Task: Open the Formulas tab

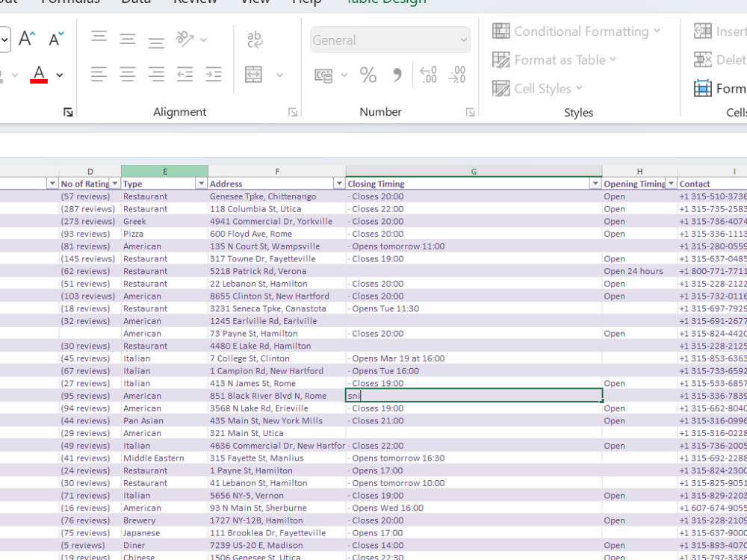Action: click(70, 2)
